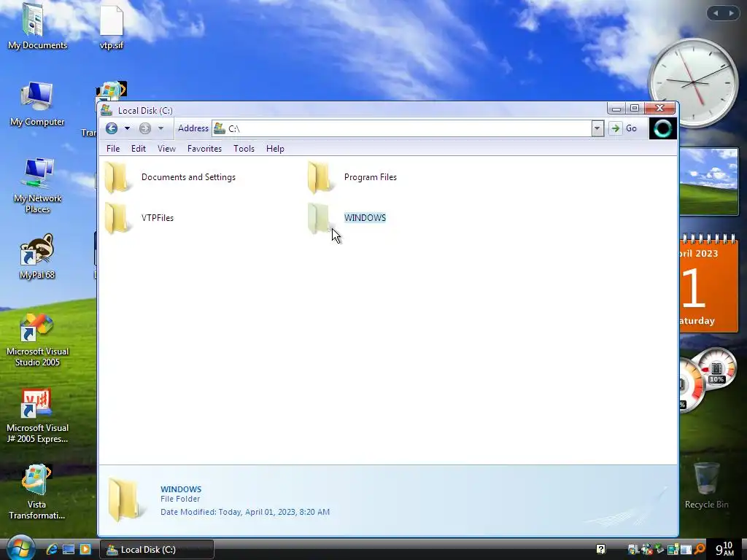
Task: Click the spinning throbber logo in Explorer
Action: click(662, 128)
